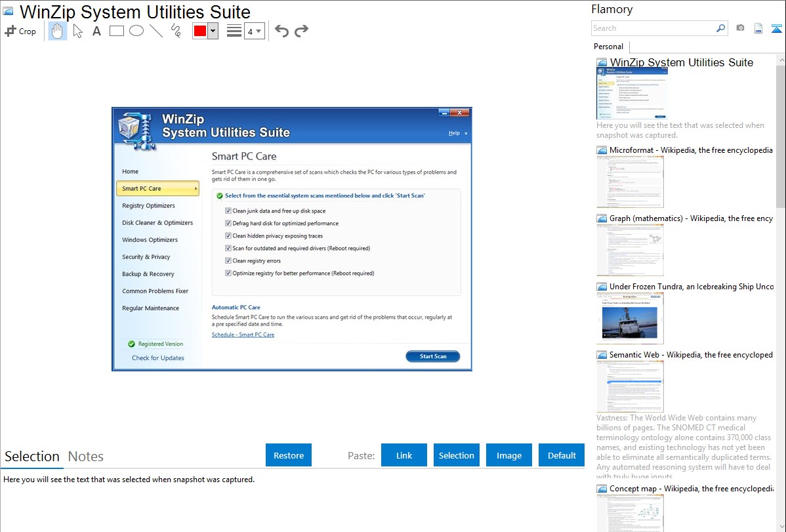Open the Graph (mathematics) snapshot thumbnail
Screen dimensions: 786x532
[x=630, y=250]
